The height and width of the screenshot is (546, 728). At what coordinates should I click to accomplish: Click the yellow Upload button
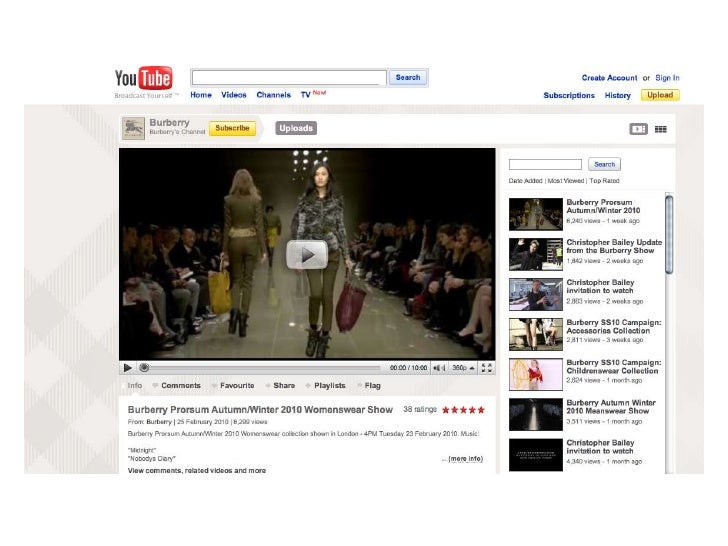pyautogui.click(x=660, y=95)
